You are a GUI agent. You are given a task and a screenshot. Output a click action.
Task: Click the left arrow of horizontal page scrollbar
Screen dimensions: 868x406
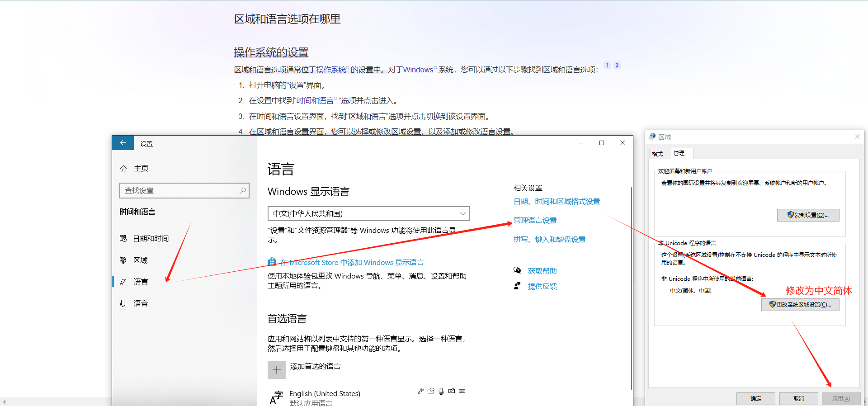[x=4, y=402]
